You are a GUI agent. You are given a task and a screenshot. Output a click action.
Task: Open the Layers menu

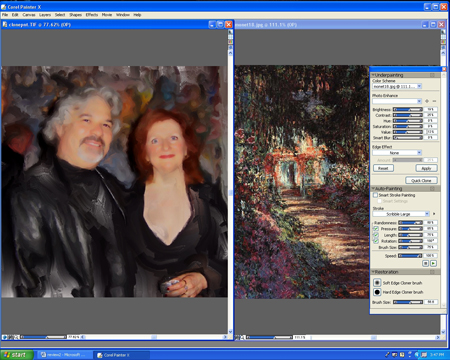(45, 15)
